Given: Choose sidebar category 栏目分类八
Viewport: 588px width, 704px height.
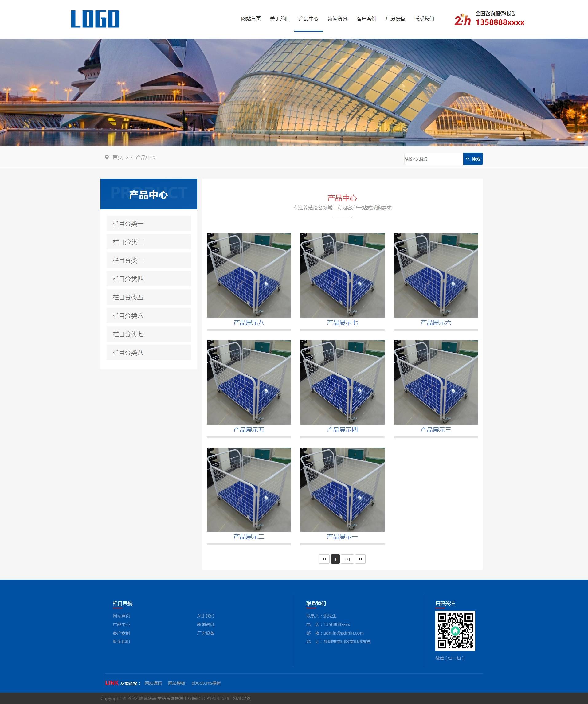Looking at the screenshot, I should pos(148,353).
